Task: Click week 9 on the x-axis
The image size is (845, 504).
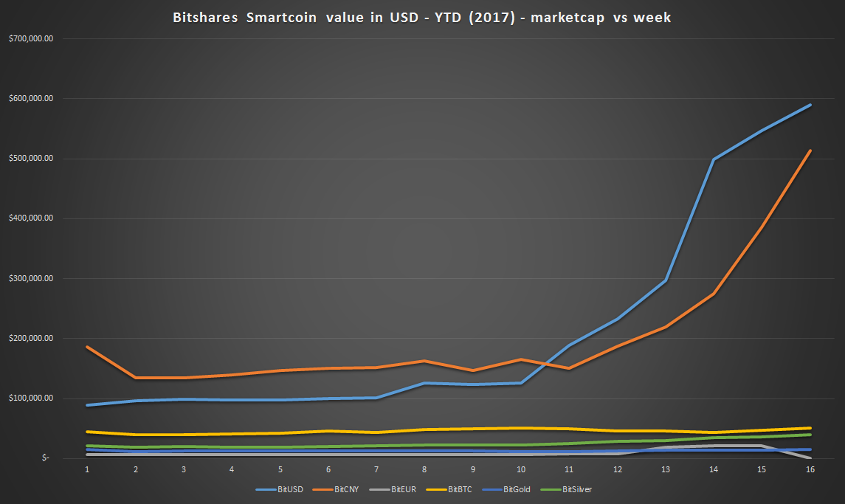Action: (x=472, y=470)
